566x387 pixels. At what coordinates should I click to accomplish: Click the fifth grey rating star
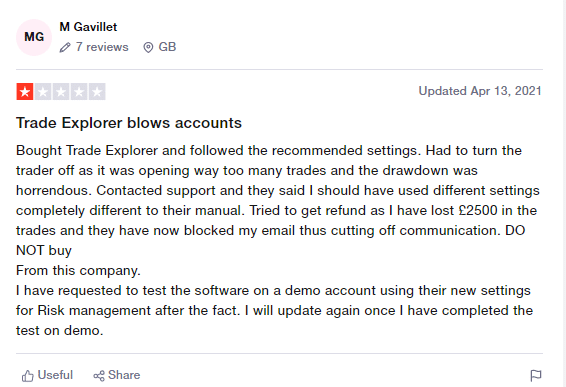(x=97, y=92)
